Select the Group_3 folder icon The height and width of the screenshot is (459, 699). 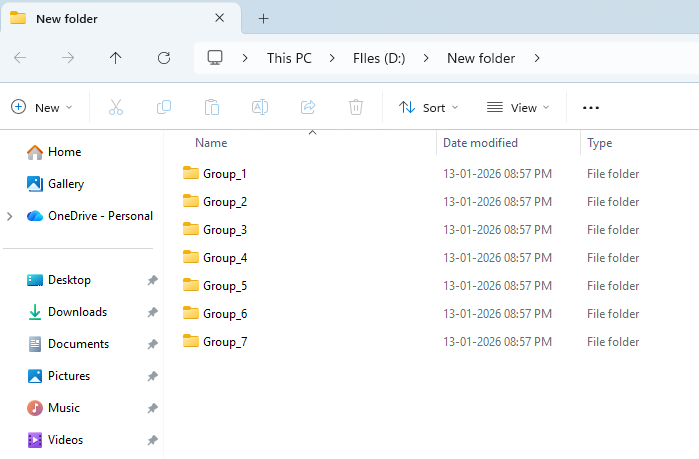click(191, 229)
